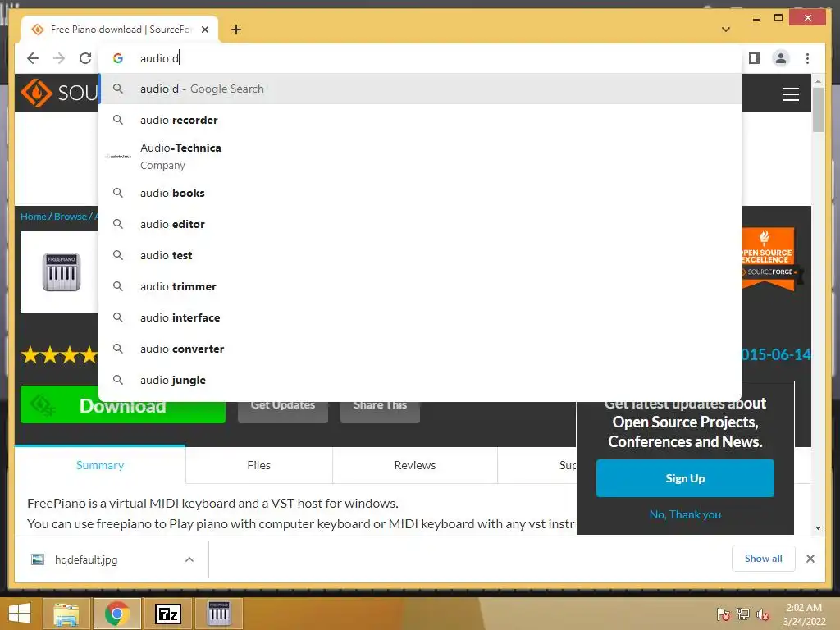Click the scrollbar up arrow
This screenshot has height=630, width=840.
pyautogui.click(x=818, y=81)
